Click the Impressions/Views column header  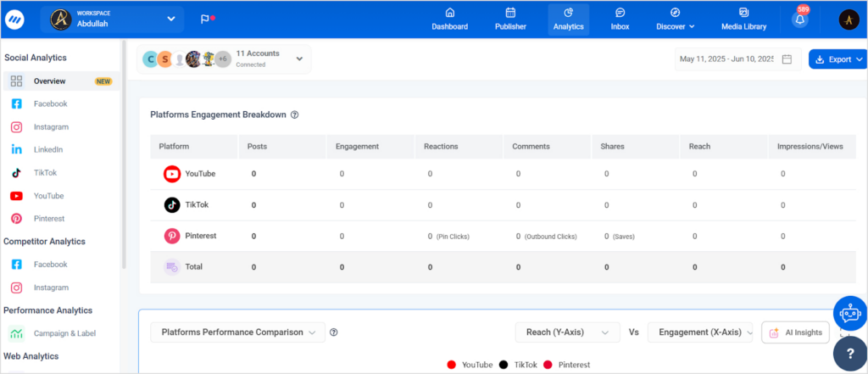pos(812,147)
